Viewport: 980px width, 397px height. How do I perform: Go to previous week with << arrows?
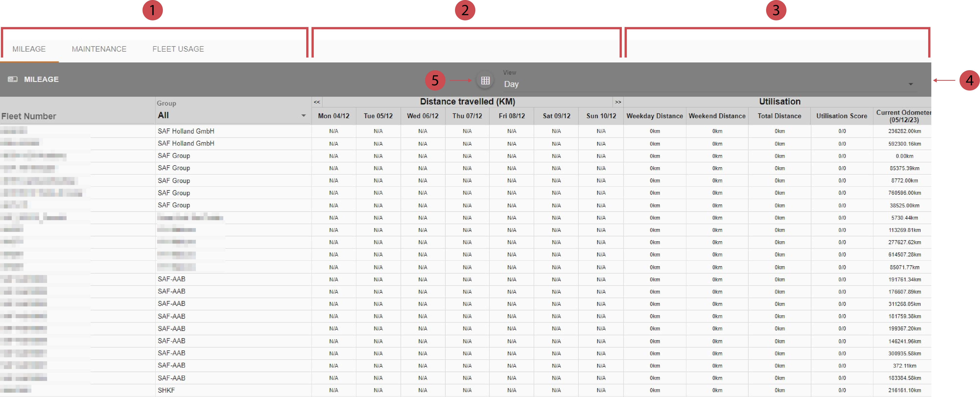(x=317, y=102)
